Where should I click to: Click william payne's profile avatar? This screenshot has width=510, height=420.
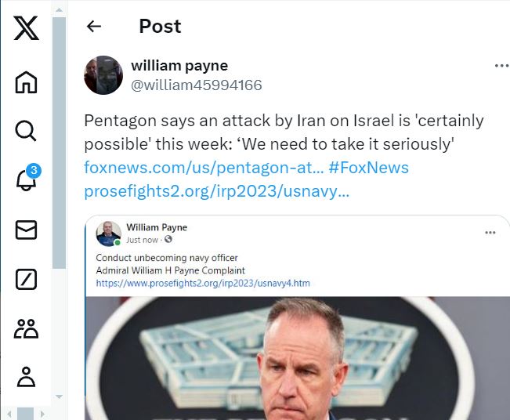103,75
